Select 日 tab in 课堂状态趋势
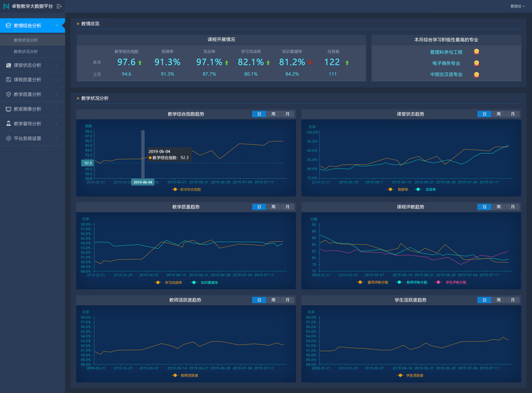 [484, 114]
